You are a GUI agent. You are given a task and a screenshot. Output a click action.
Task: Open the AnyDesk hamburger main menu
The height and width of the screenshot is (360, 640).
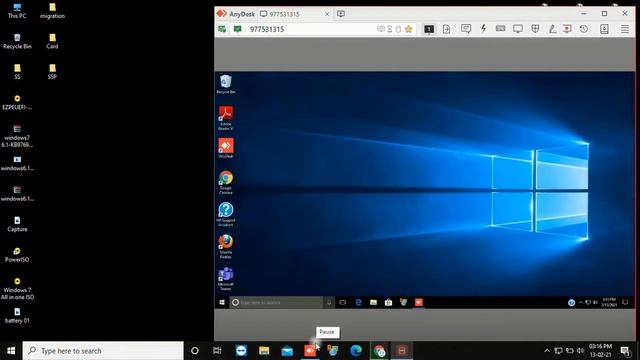[625, 29]
